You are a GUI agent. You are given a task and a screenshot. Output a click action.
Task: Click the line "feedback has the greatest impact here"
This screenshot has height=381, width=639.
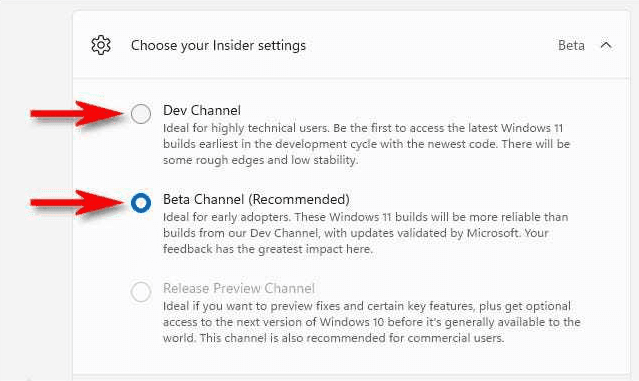(x=268, y=249)
